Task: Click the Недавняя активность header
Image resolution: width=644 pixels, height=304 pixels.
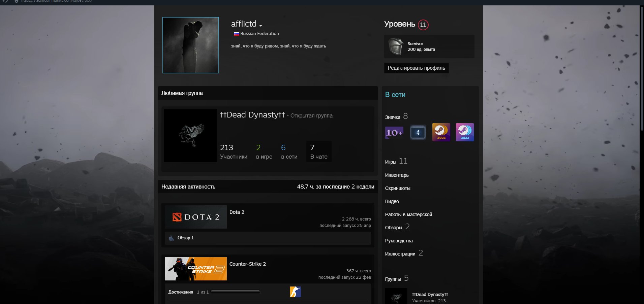Action: click(188, 187)
